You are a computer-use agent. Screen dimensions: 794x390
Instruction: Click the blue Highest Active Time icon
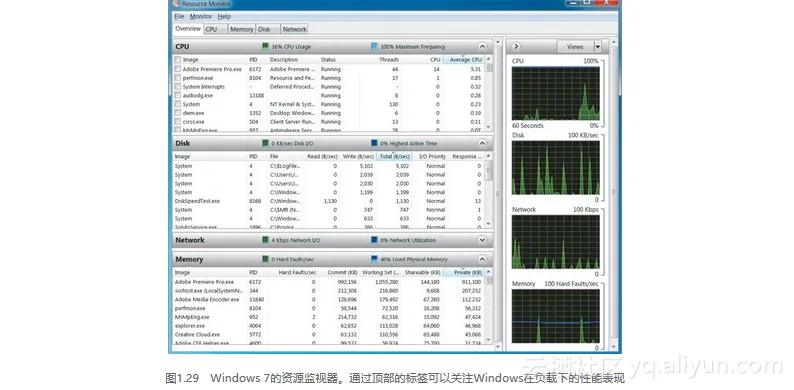374,143
